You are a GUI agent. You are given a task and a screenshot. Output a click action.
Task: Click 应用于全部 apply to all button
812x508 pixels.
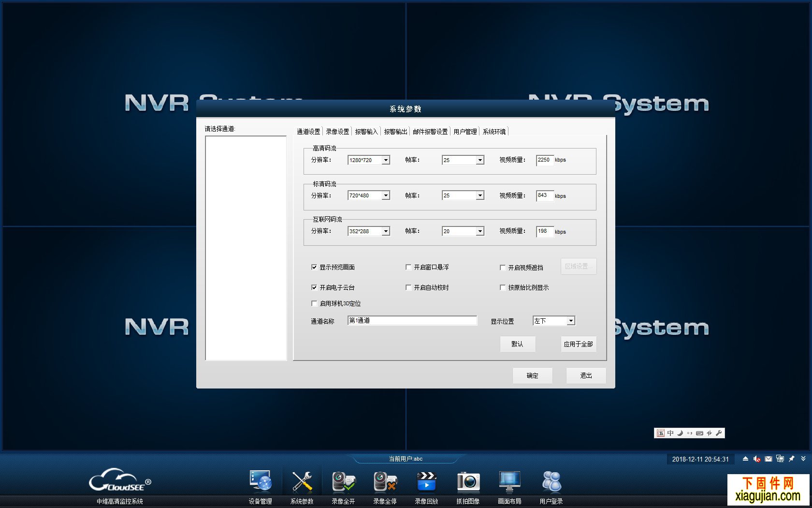[x=578, y=344]
